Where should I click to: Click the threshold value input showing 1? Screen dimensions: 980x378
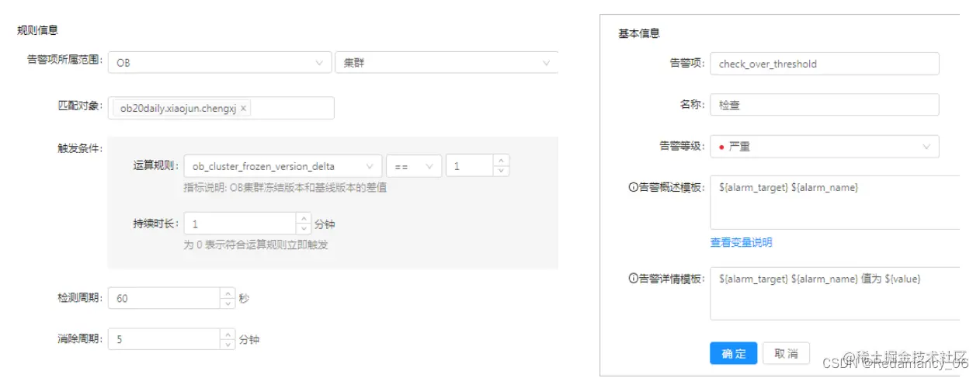tap(470, 166)
